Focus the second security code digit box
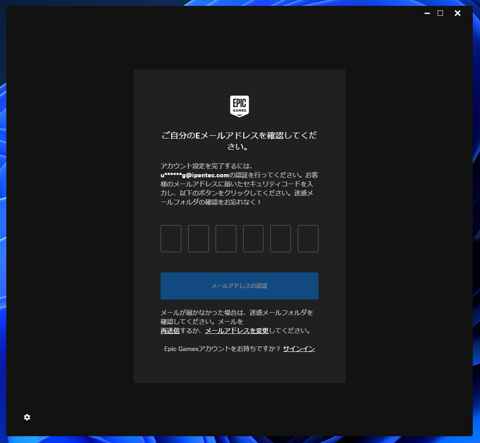480x443 pixels. [198, 238]
